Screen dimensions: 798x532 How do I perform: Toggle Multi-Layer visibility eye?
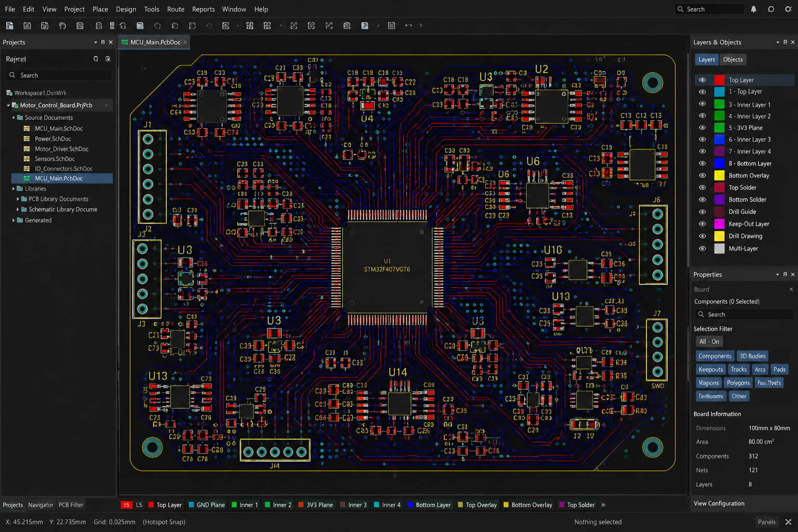tap(702, 248)
